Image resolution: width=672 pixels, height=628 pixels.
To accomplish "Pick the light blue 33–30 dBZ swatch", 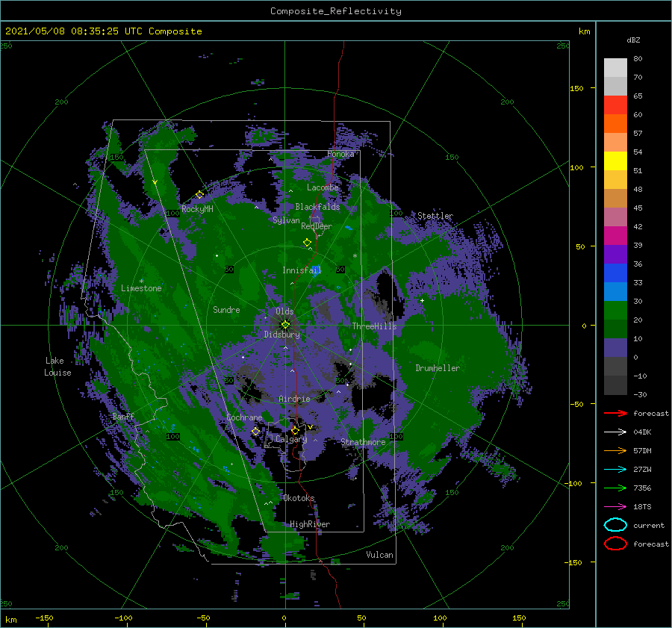I will click(x=615, y=292).
